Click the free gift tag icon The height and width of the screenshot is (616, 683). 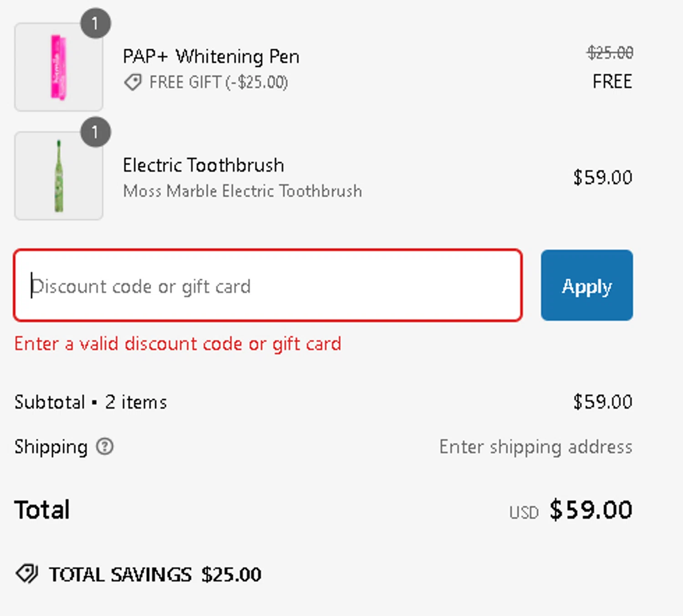[x=133, y=82]
